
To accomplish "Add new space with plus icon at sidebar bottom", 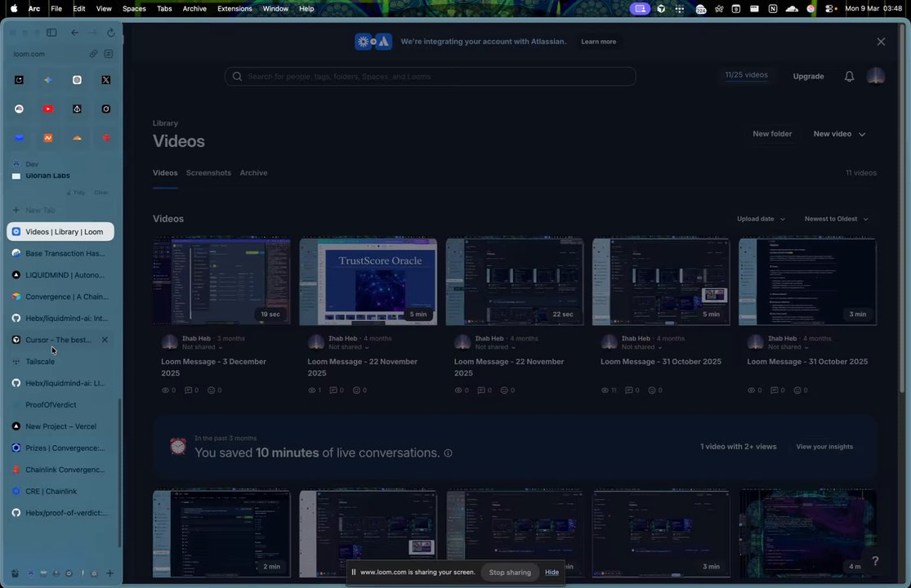I will pyautogui.click(x=109, y=573).
